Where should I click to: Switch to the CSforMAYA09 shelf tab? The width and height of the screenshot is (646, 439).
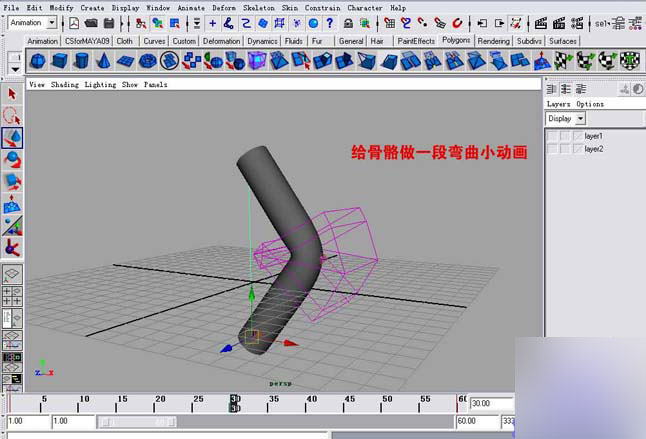click(87, 41)
